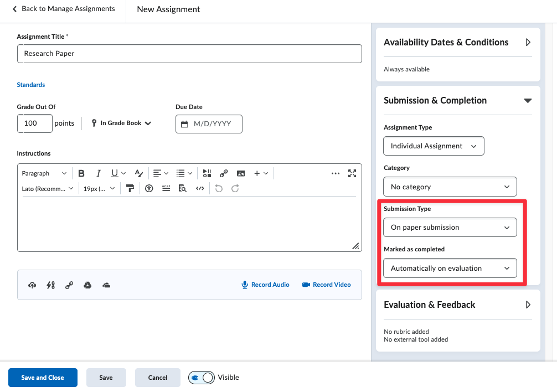Expand editor to fullscreen mode
This screenshot has height=392, width=557.
(352, 173)
